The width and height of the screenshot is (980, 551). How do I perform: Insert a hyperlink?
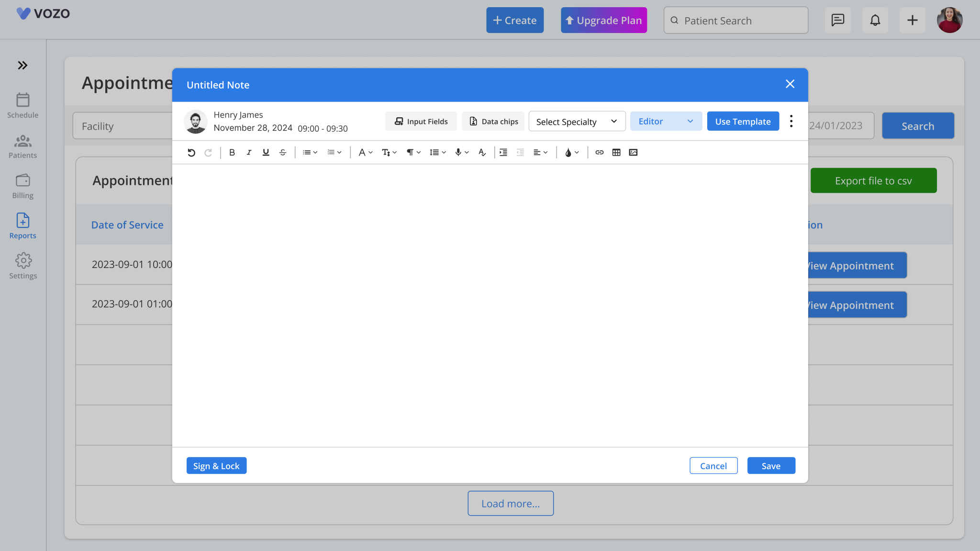(599, 152)
